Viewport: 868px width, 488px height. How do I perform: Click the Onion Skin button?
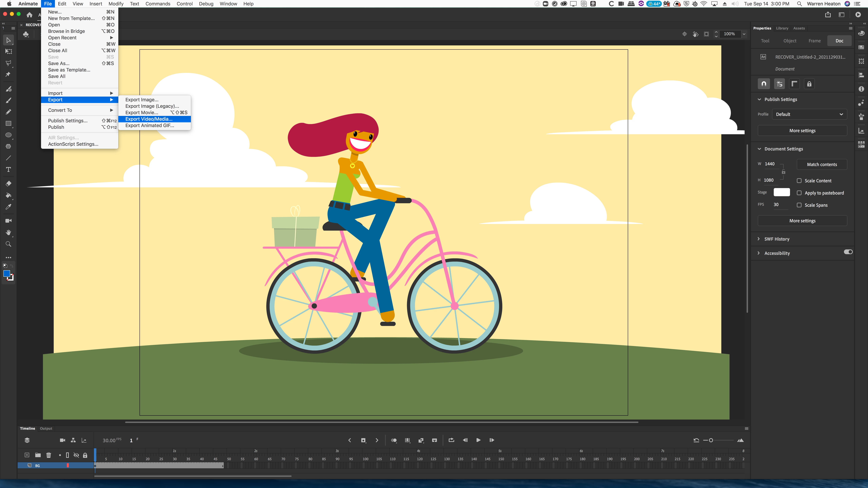[393, 440]
